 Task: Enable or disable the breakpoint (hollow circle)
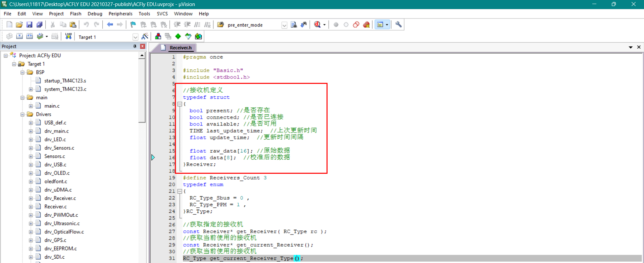pyautogui.click(x=346, y=24)
